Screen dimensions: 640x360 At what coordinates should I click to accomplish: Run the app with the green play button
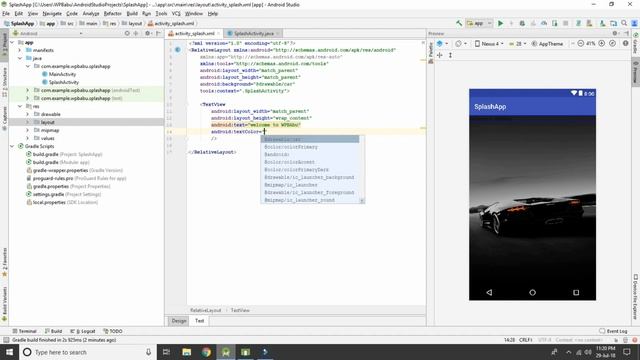tap(500, 23)
